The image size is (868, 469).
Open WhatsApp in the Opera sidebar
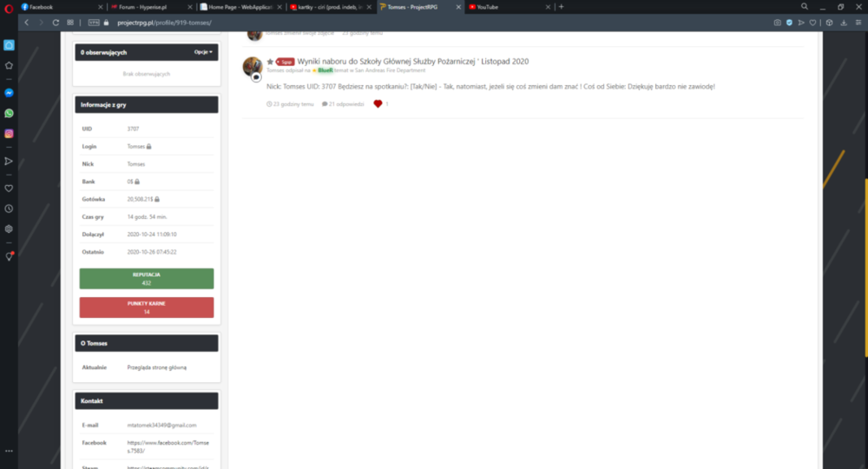(x=9, y=114)
